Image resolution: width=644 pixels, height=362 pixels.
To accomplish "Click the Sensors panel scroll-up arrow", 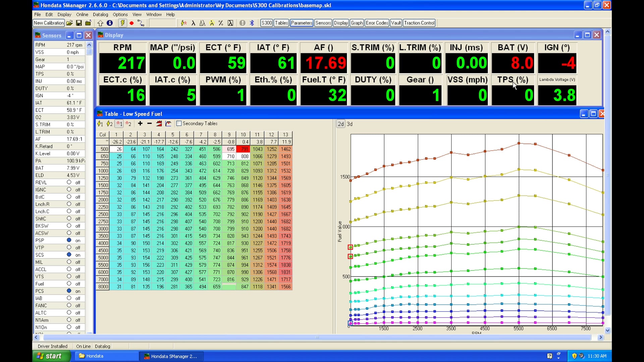I will tap(89, 44).
